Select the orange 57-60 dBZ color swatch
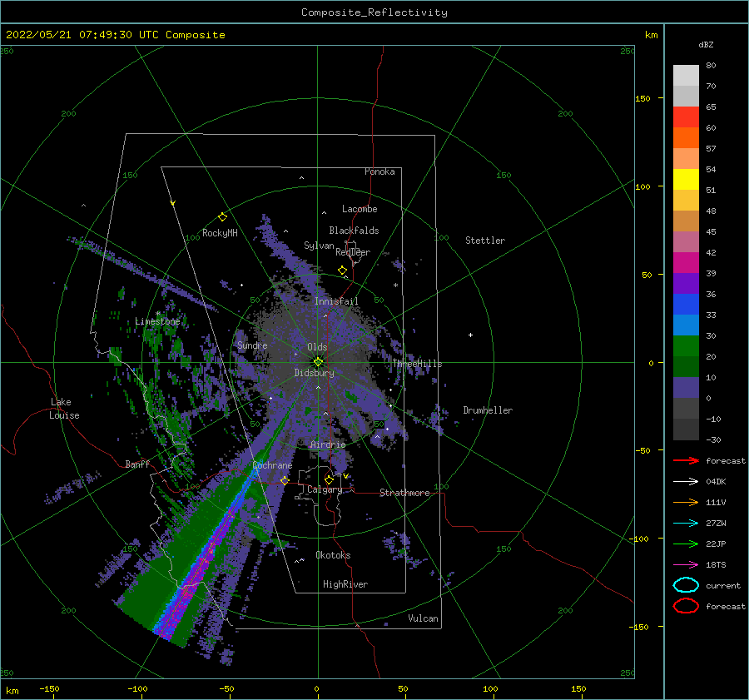 (686, 138)
